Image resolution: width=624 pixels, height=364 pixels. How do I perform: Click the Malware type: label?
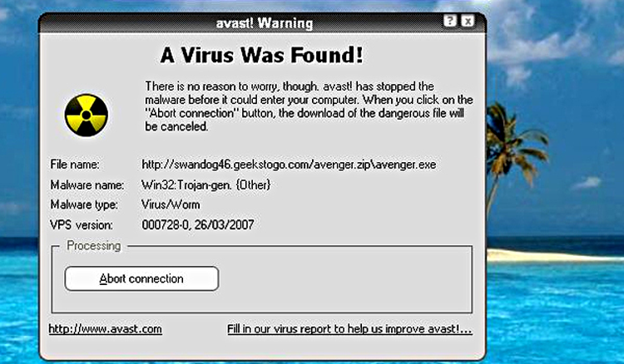click(x=84, y=204)
